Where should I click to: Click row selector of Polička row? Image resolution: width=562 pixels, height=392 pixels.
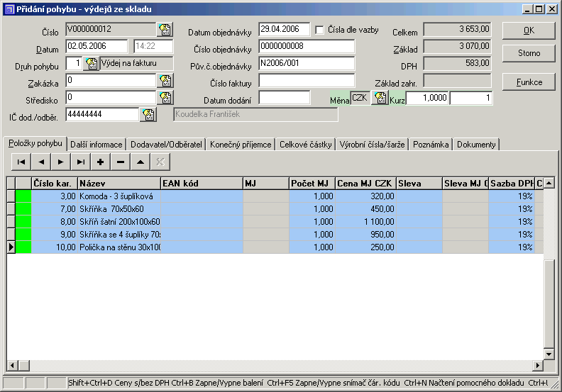[x=11, y=247]
